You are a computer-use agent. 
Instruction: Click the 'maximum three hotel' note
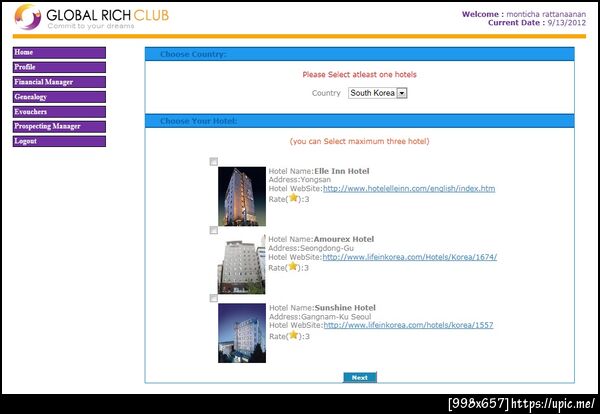[x=359, y=141]
